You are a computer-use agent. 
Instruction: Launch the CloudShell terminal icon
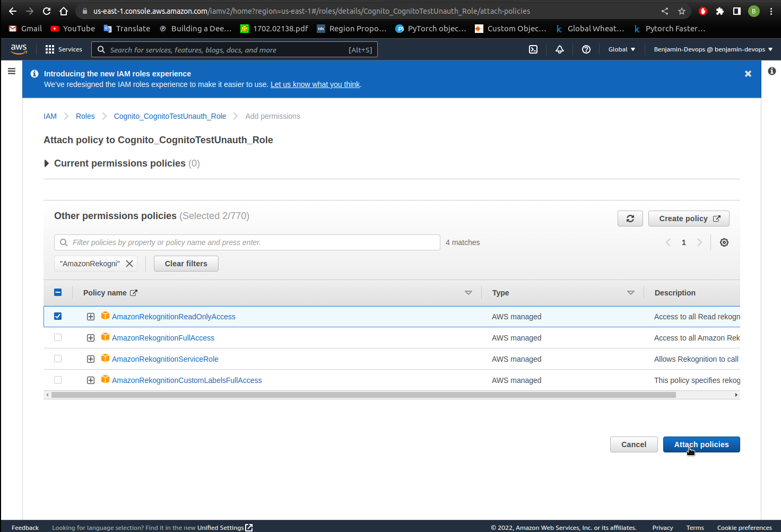(533, 49)
